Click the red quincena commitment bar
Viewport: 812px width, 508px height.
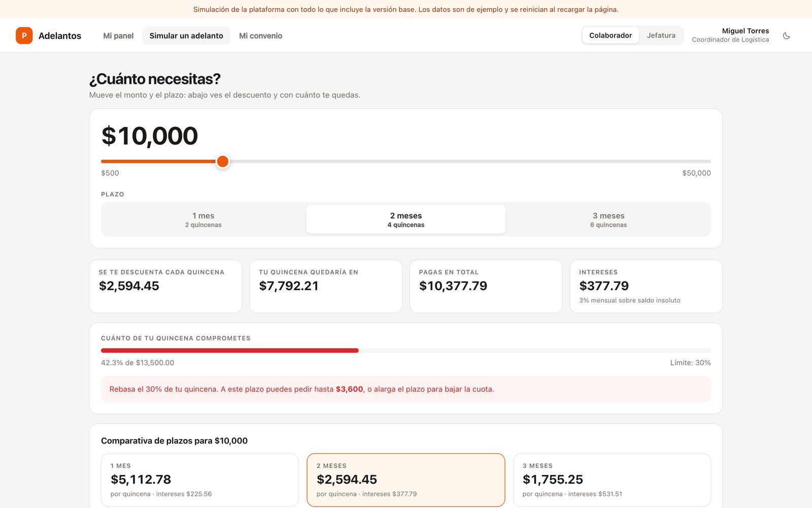(229, 351)
